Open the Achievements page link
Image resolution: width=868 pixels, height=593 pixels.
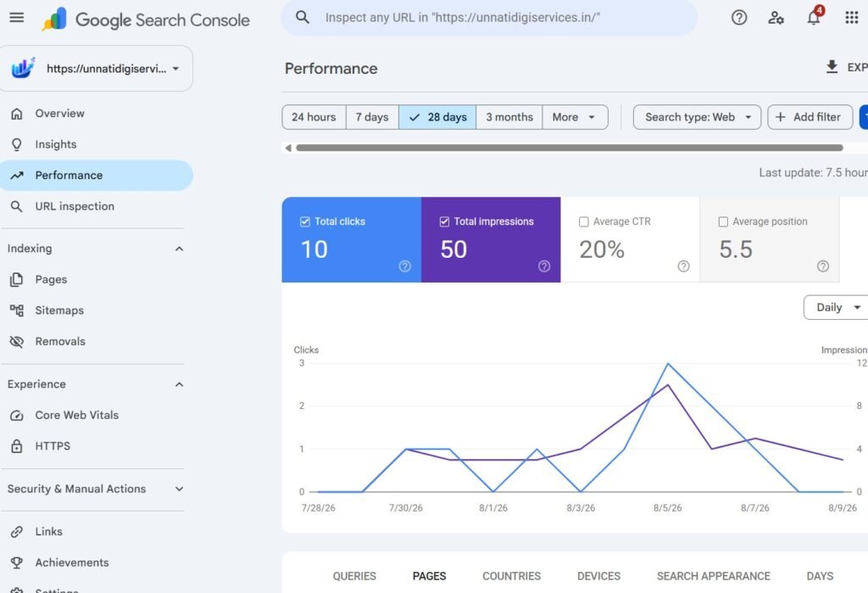[x=72, y=562]
